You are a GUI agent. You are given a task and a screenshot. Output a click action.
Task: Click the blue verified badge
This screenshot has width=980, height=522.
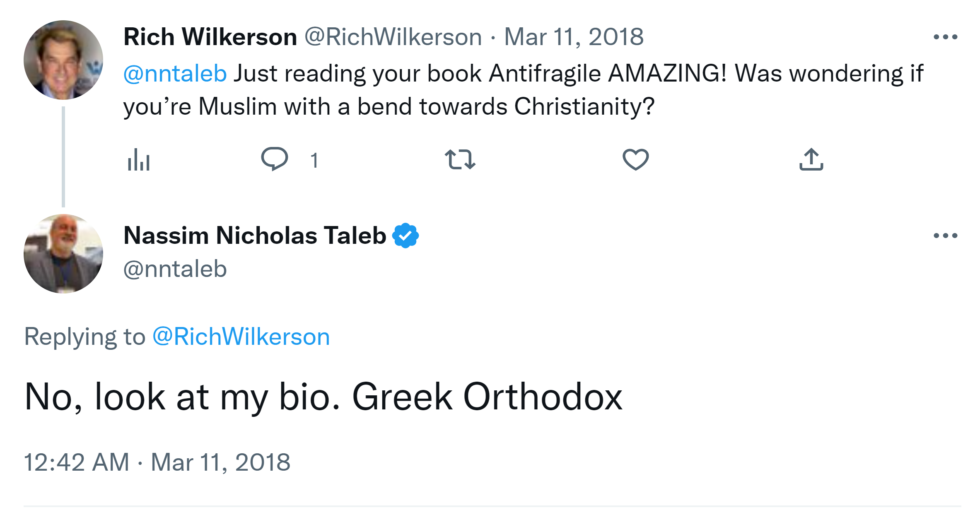pos(406,236)
